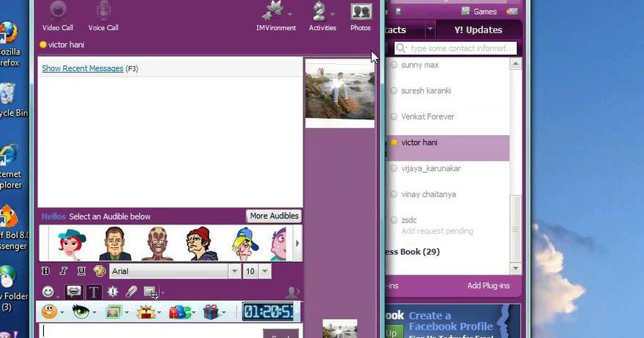The height and width of the screenshot is (338, 644).
Task: Expand the IMVironment dropdown
Action: pyautogui.click(x=290, y=14)
